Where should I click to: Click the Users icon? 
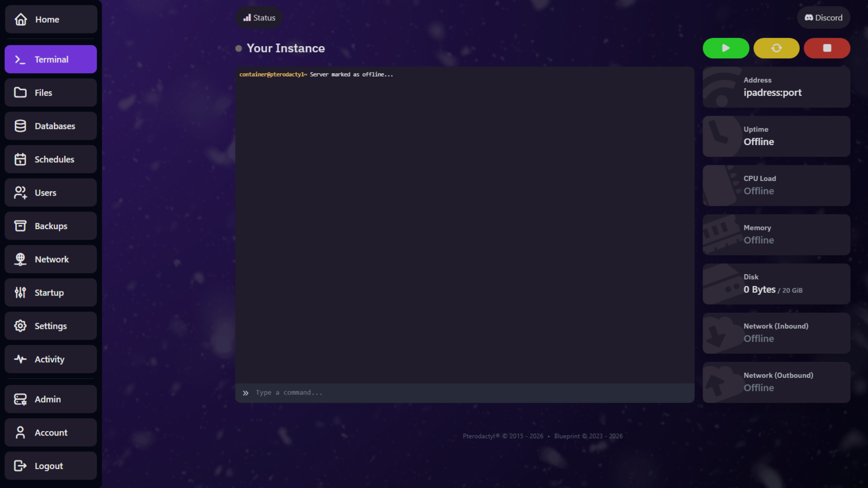point(20,192)
